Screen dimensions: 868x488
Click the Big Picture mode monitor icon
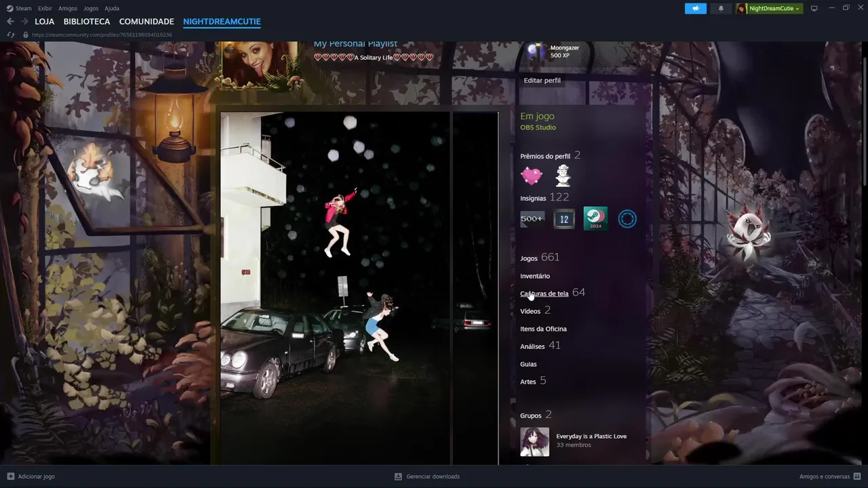point(814,8)
